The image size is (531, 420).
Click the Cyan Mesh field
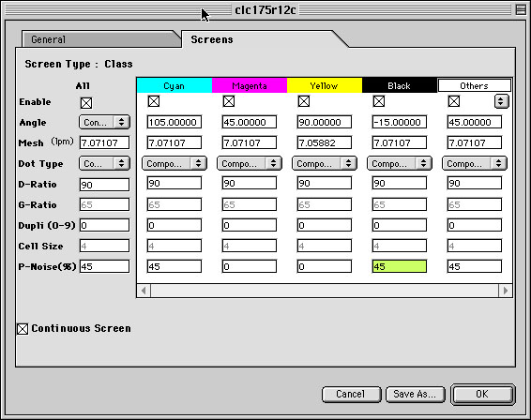174,142
